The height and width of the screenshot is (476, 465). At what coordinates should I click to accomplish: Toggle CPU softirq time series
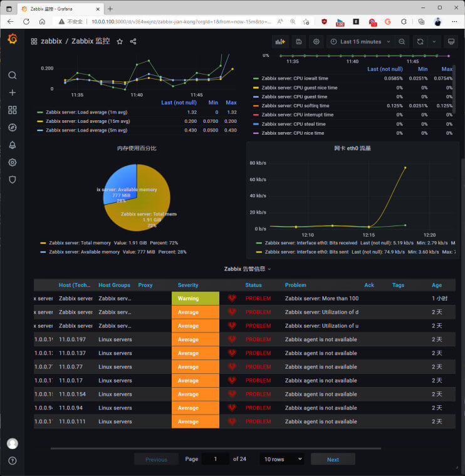point(295,106)
